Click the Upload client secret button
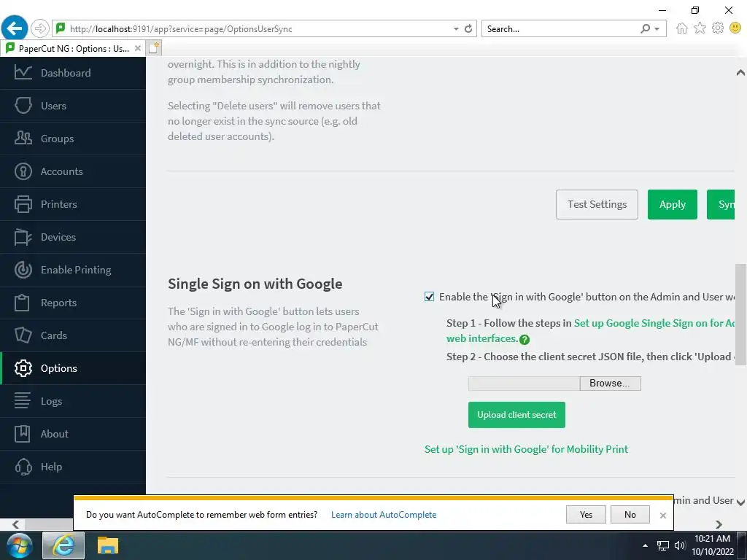Viewport: 747px width, 560px height. point(516,415)
